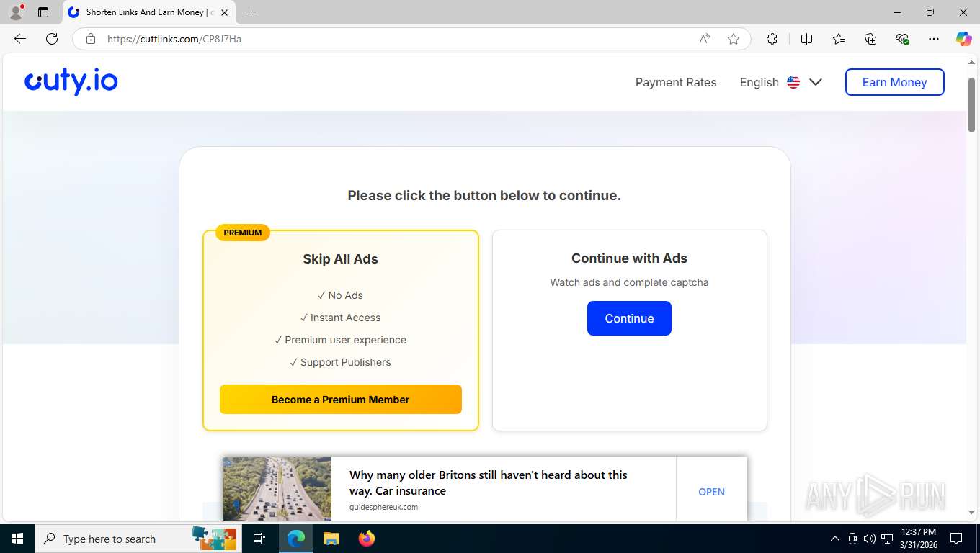Viewport: 980px width, 553px height.
Task: Open the Collections icon
Action: click(870, 39)
